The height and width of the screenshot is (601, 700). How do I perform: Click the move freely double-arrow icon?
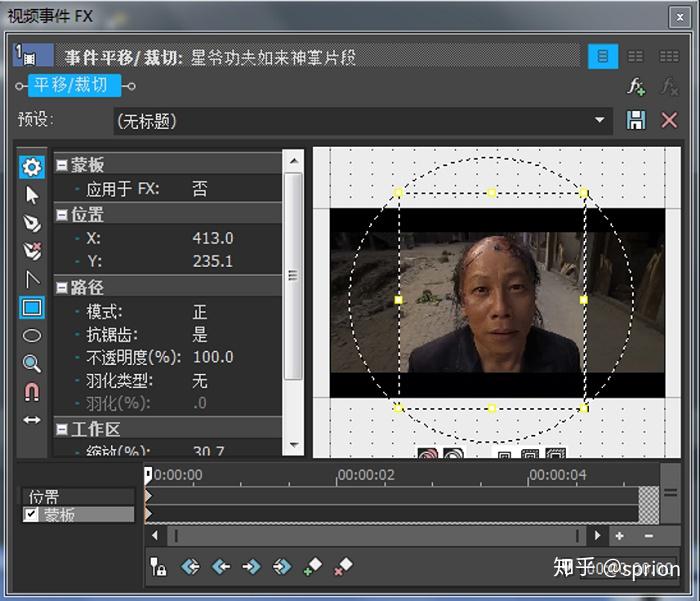tap(32, 420)
